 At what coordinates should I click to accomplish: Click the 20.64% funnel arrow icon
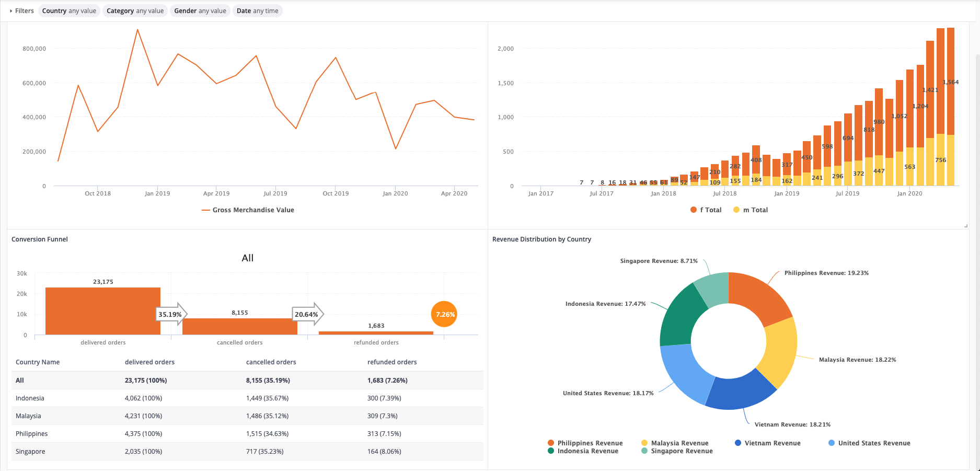point(308,314)
